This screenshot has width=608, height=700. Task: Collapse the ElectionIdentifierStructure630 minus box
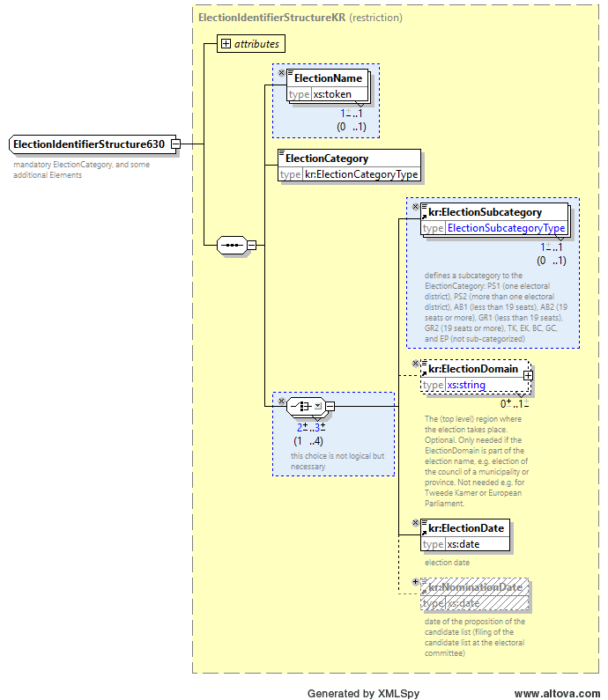[176, 144]
